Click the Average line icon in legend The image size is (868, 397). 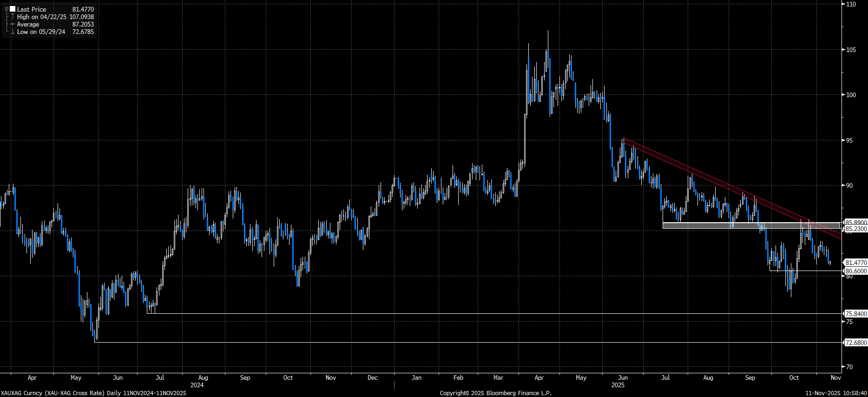click(x=13, y=24)
